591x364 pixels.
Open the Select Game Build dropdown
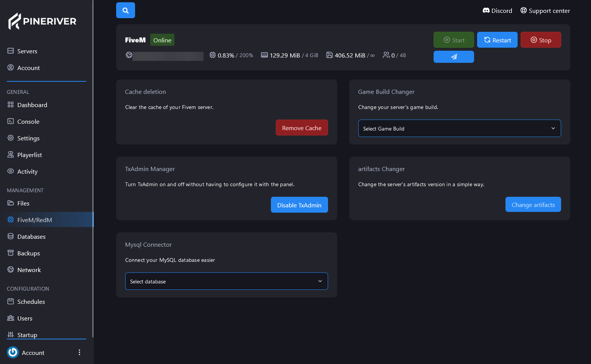(x=459, y=128)
